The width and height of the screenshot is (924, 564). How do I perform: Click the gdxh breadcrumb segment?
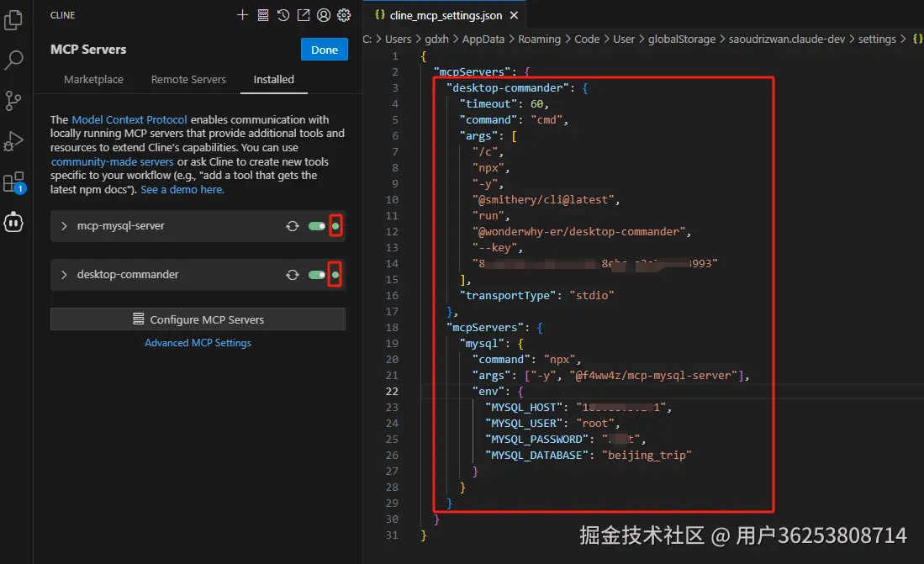click(436, 39)
